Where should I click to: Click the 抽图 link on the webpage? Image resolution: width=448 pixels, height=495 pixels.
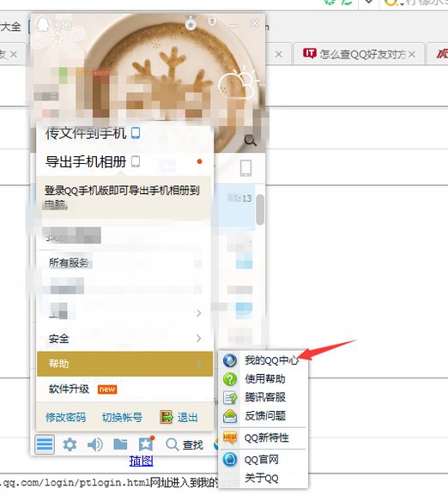tap(141, 462)
